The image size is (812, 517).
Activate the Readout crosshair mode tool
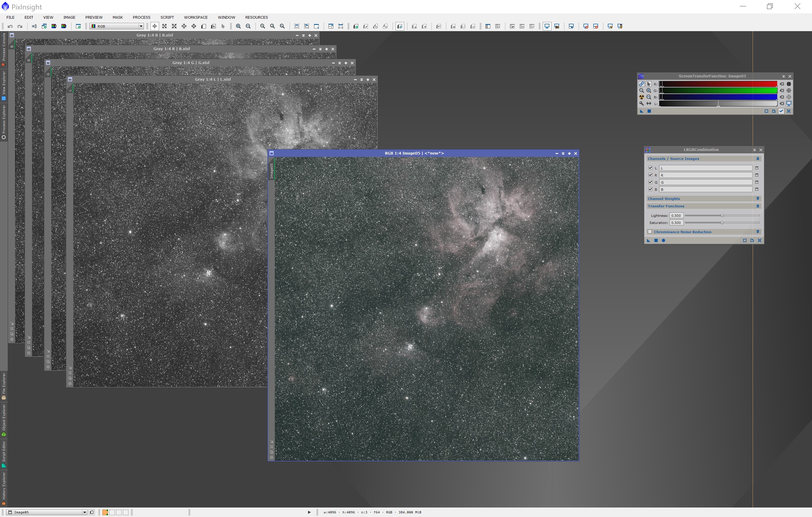coord(155,26)
